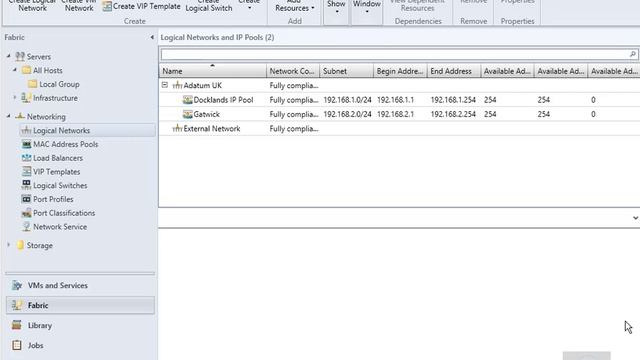Click the External Network icon
The image size is (640, 360).
[177, 129]
